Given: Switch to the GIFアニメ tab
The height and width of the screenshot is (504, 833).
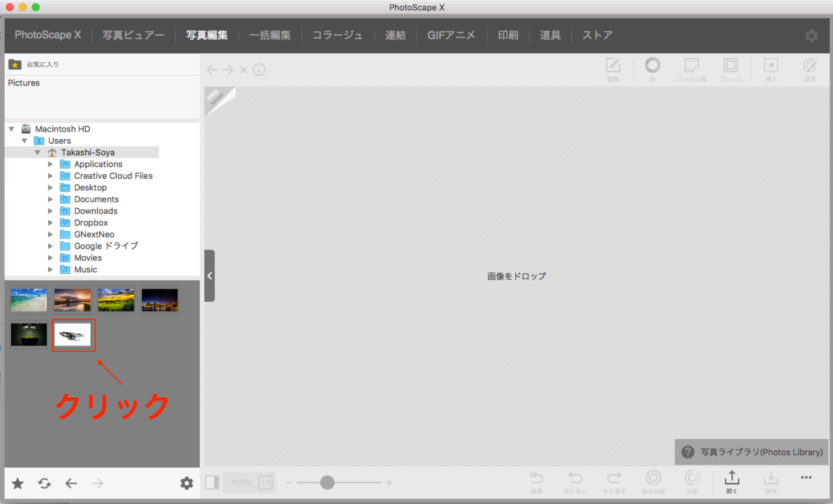Looking at the screenshot, I should (x=451, y=35).
